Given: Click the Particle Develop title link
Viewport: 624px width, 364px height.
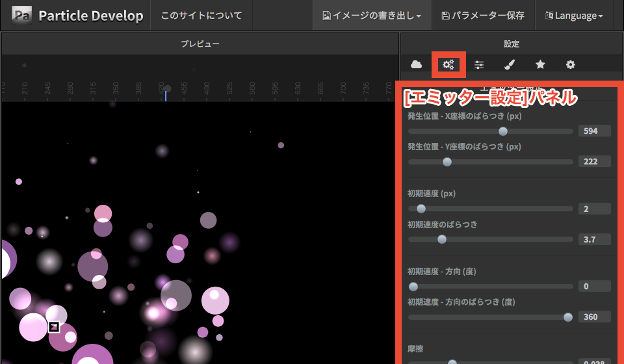Looking at the screenshot, I should click(x=90, y=16).
